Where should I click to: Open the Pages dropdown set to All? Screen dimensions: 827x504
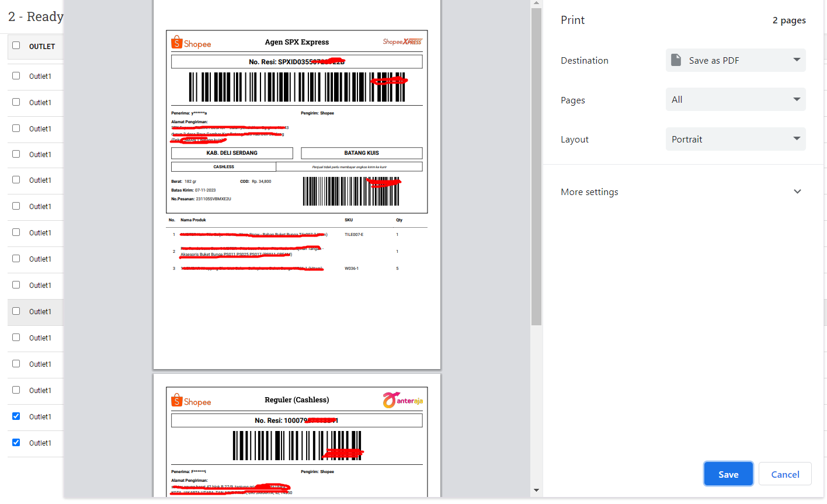tap(736, 99)
